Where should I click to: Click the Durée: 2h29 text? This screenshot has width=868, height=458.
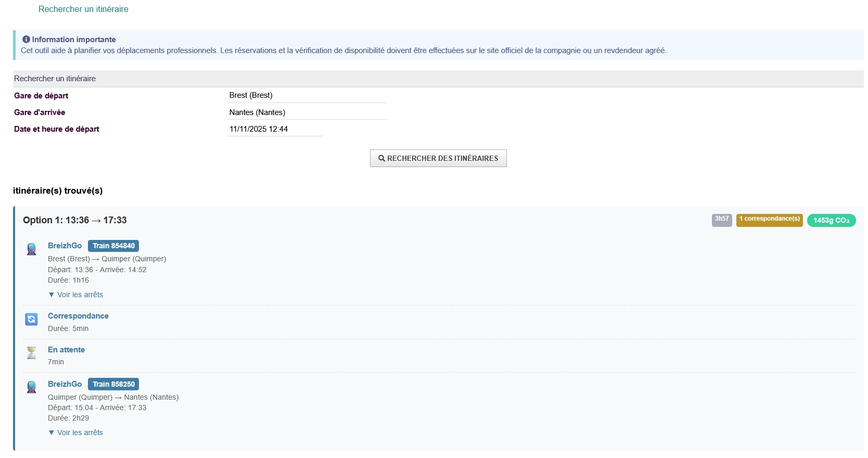(x=68, y=418)
